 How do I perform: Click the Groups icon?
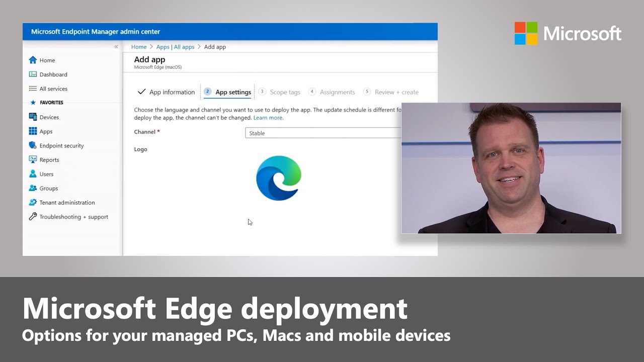click(33, 188)
